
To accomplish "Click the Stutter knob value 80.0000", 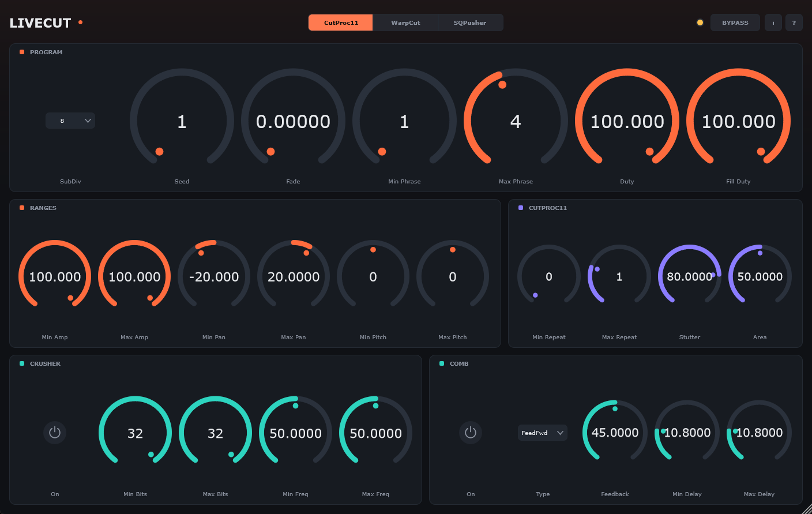I will [x=690, y=277].
